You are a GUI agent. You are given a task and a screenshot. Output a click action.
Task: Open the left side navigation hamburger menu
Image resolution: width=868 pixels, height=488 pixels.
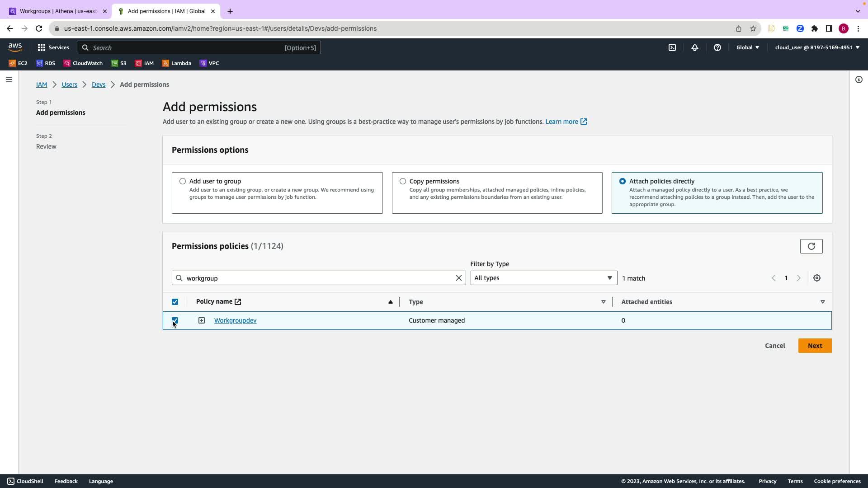pyautogui.click(x=9, y=80)
